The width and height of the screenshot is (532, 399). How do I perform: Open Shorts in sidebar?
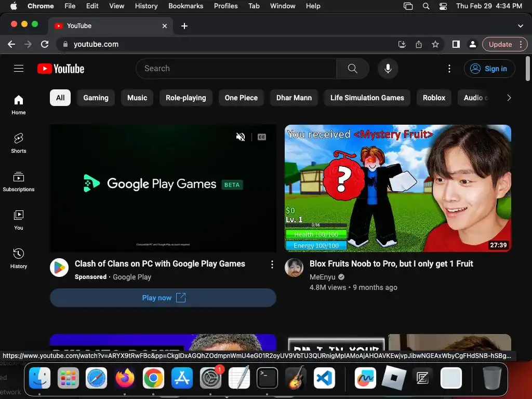(19, 143)
